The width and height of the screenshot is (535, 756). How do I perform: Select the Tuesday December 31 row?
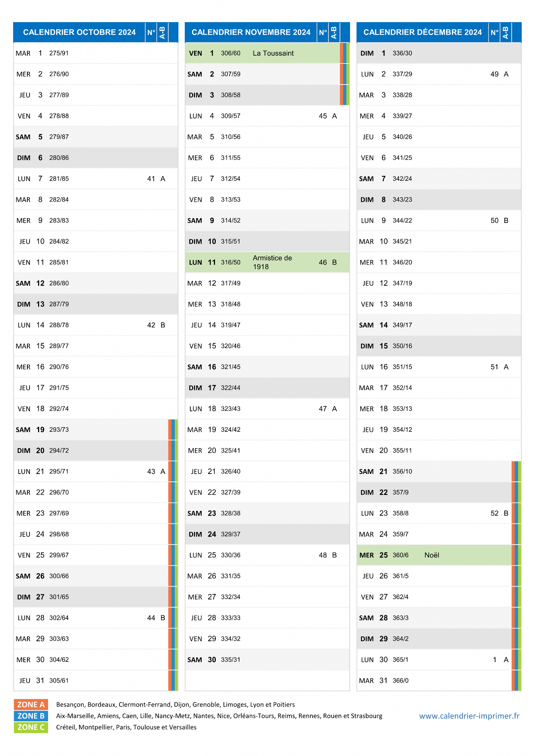click(439, 681)
